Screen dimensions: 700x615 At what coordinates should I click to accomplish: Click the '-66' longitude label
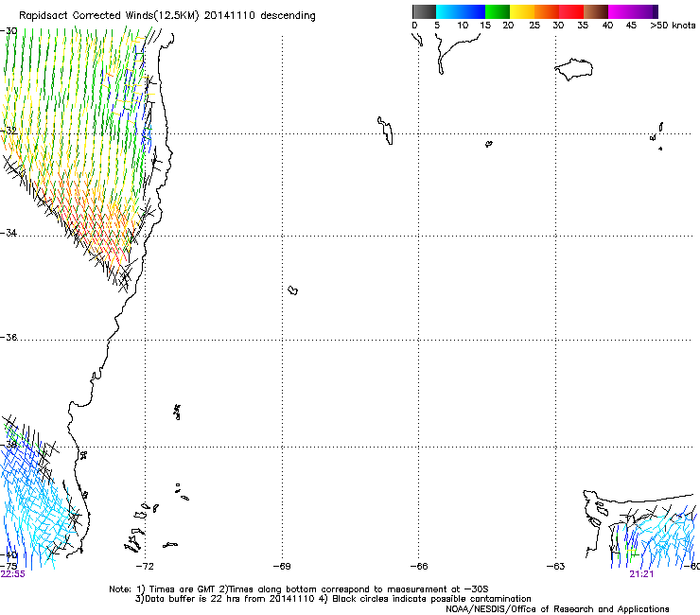coord(419,567)
